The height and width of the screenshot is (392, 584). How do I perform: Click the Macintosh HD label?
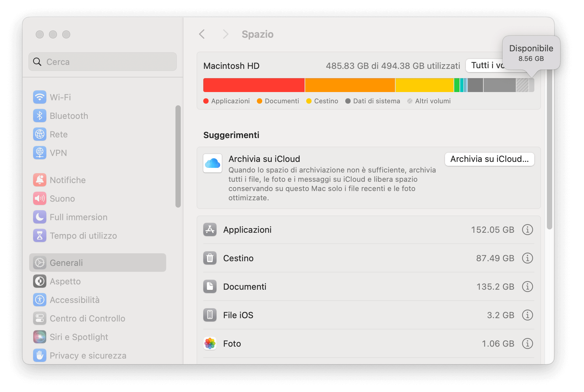(x=231, y=66)
